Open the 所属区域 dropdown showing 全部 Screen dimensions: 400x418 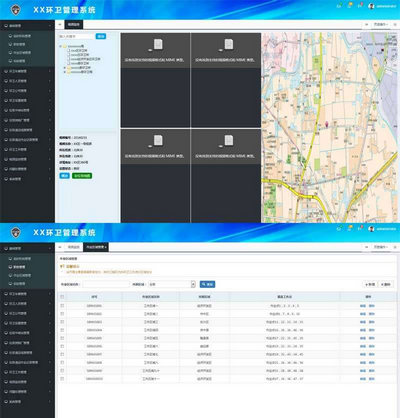172,284
